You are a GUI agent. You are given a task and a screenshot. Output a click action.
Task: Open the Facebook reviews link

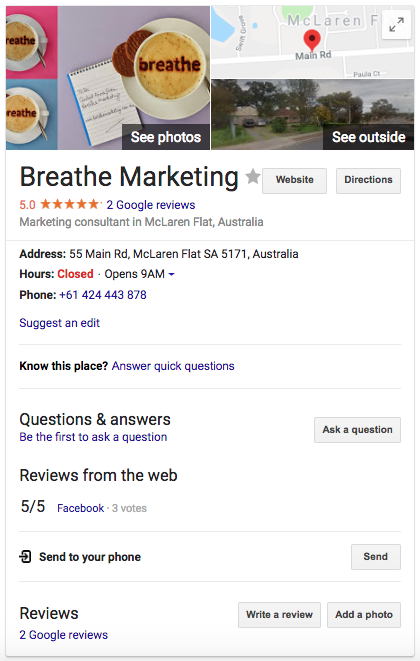81,508
